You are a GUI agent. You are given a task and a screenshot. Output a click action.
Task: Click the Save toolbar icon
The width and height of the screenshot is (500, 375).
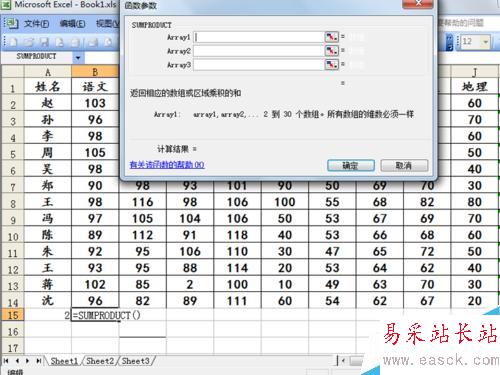pos(44,42)
